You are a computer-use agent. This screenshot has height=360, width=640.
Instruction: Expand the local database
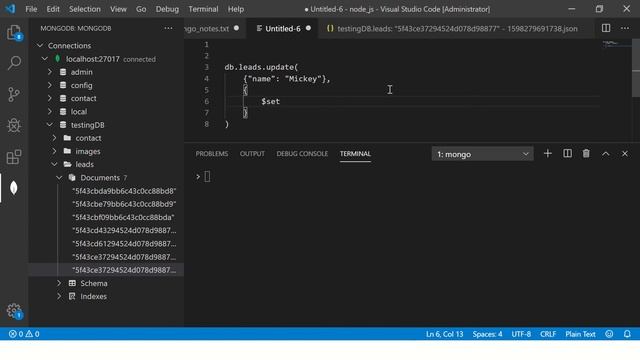click(50, 111)
